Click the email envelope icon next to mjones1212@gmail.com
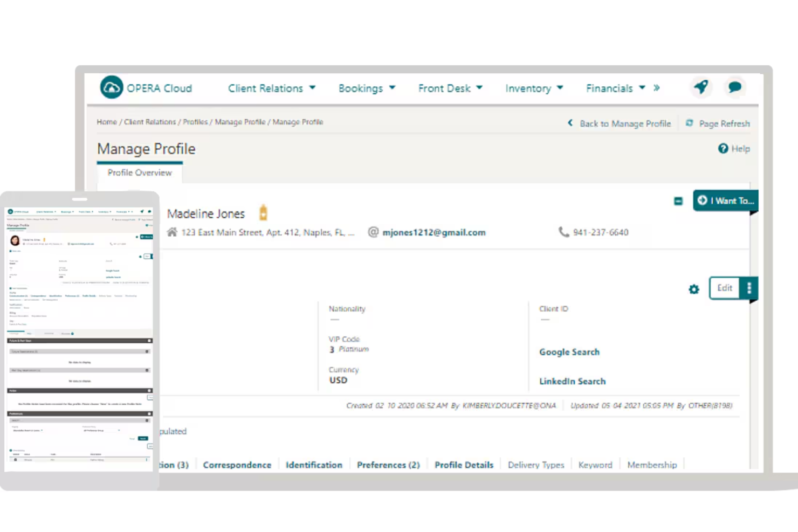Viewport: 798px width, 532px height. pos(373,232)
